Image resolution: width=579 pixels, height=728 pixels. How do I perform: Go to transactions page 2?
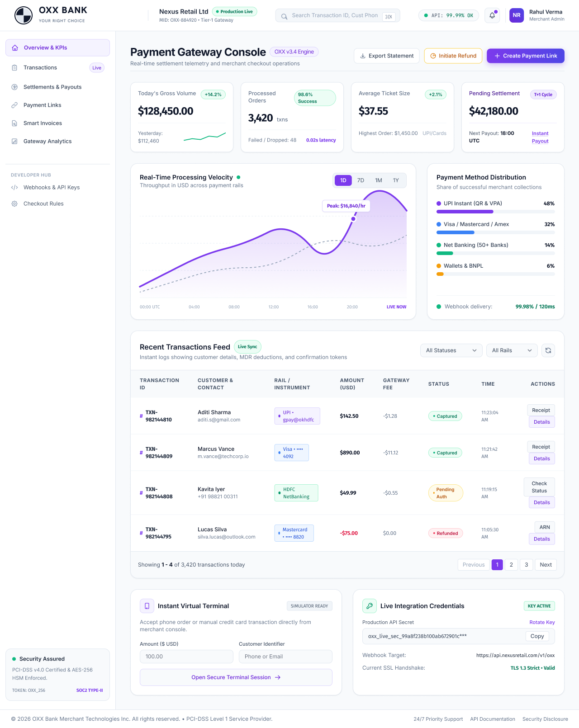(x=511, y=565)
